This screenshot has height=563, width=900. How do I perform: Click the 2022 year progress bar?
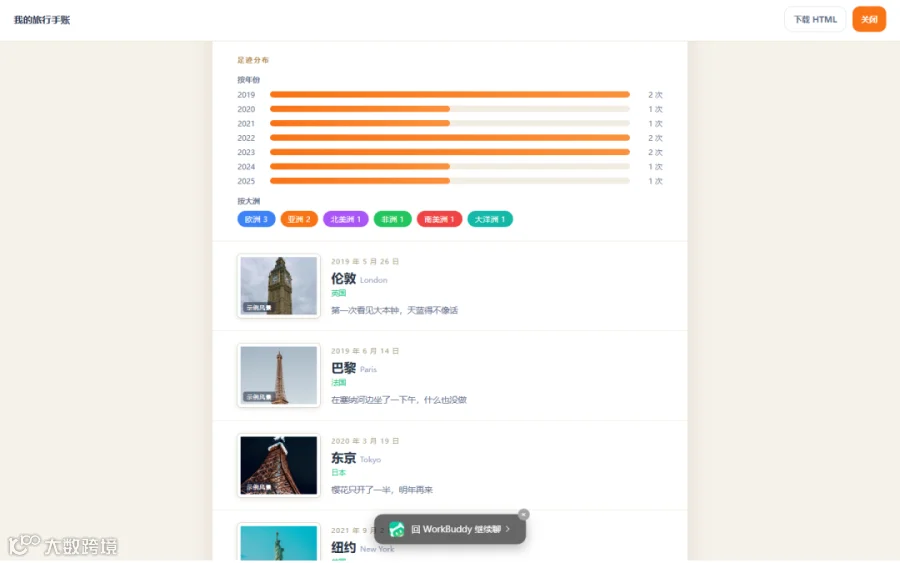coord(450,137)
